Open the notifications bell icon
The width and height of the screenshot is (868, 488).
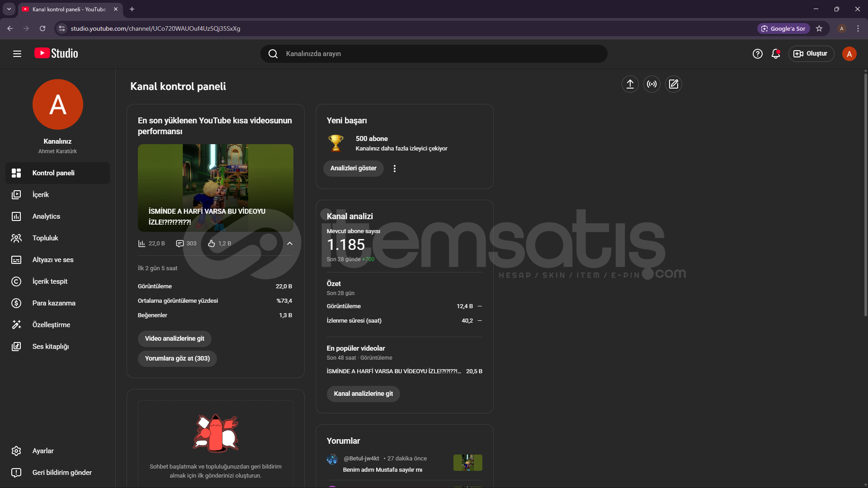pos(776,54)
